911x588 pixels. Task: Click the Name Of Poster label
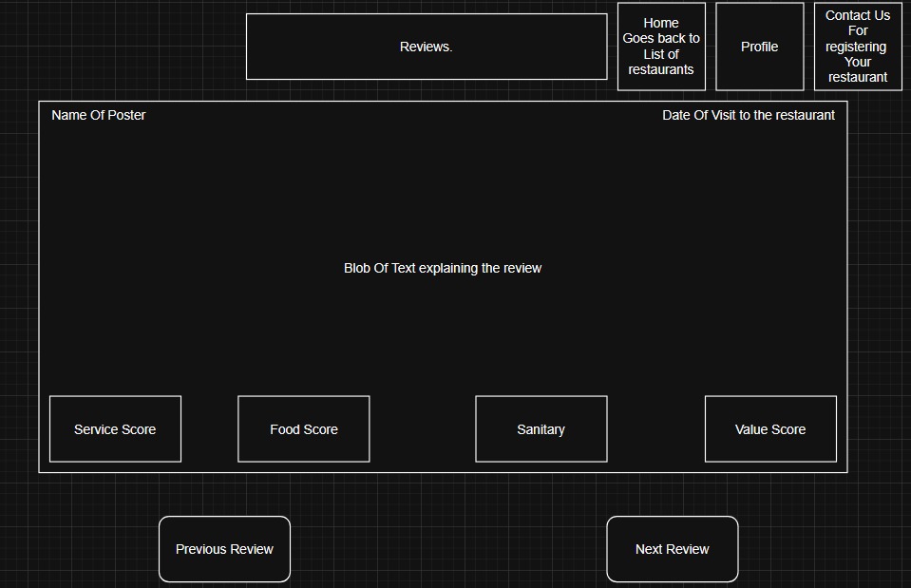pos(98,115)
